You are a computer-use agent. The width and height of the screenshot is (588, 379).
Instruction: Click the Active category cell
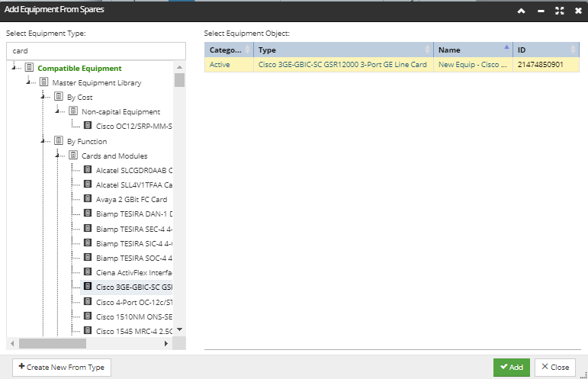[x=229, y=65]
